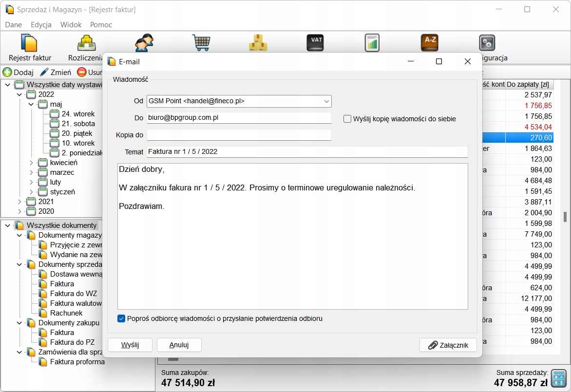571x392 pixels.
Task: Uncheck the read receipt request checkbox
Action: click(x=121, y=318)
